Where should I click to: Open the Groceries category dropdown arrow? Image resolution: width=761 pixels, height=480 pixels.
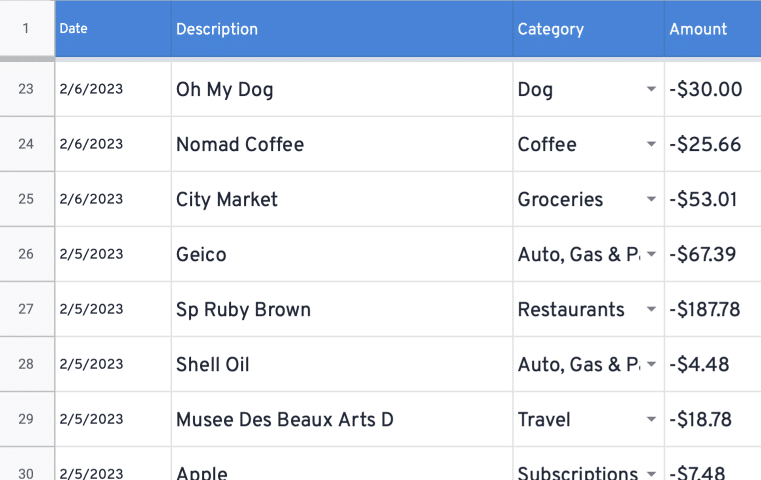click(x=651, y=199)
